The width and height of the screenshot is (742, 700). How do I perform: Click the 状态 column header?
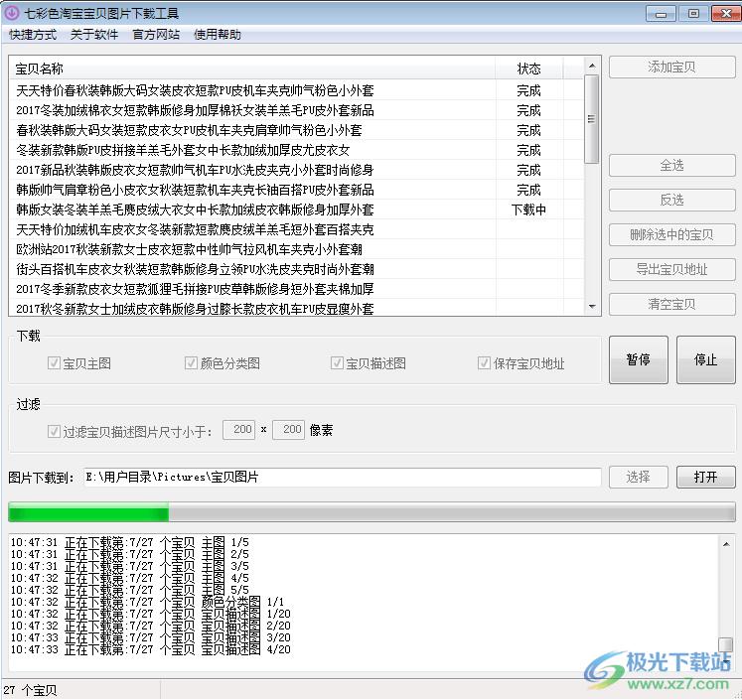[528, 69]
